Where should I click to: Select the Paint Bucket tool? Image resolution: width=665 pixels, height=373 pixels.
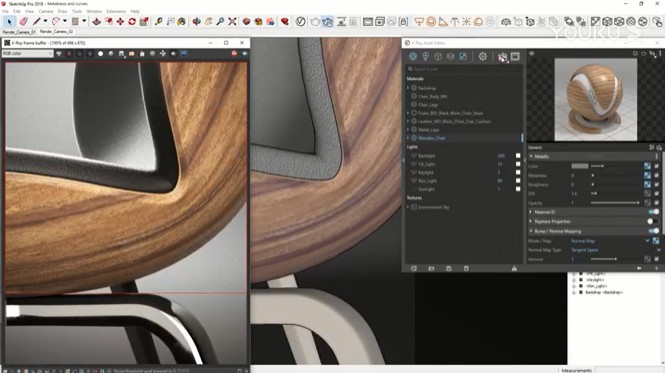[x=182, y=21]
